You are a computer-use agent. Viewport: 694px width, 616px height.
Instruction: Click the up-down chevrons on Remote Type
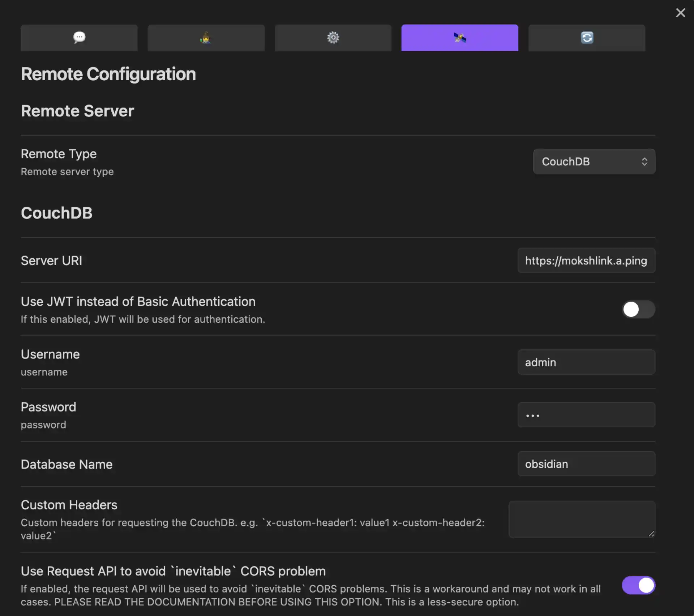point(644,161)
